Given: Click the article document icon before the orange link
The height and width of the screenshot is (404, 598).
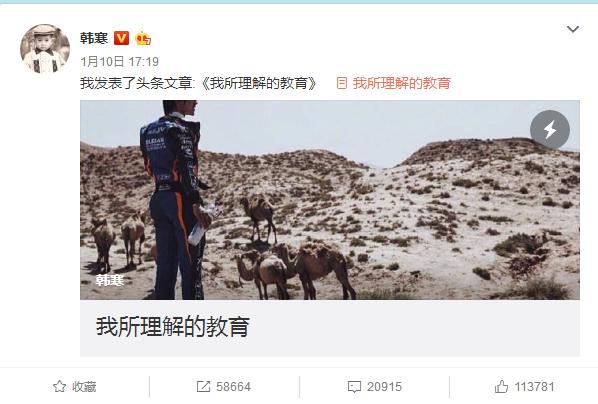Looking at the screenshot, I should pos(342,83).
